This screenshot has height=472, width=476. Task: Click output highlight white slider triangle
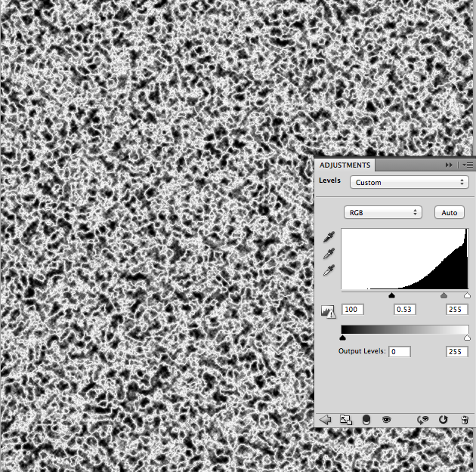pos(467,338)
